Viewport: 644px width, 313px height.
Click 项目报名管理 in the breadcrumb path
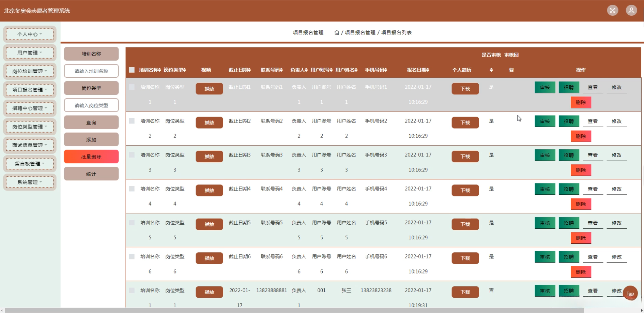coord(360,33)
